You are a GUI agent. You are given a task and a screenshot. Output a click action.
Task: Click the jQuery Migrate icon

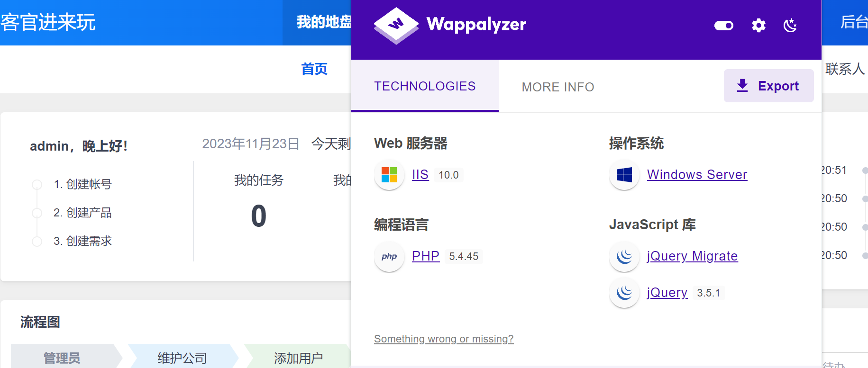624,256
